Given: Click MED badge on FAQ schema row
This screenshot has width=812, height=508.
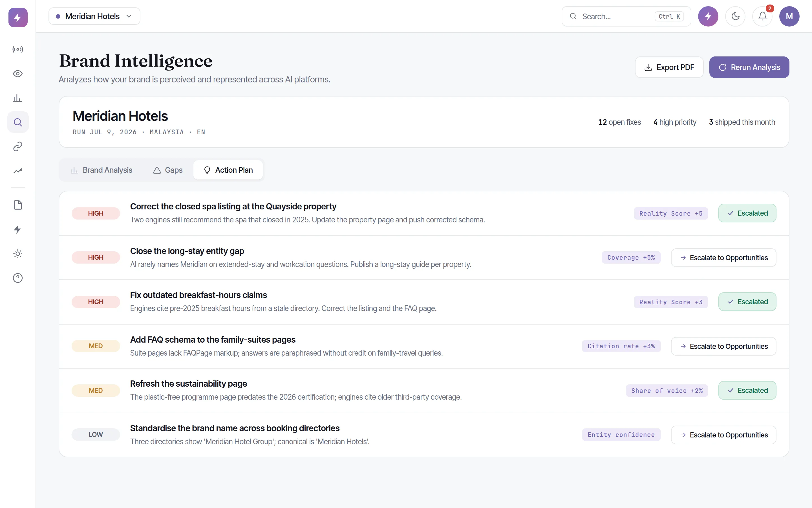Looking at the screenshot, I should tap(96, 346).
